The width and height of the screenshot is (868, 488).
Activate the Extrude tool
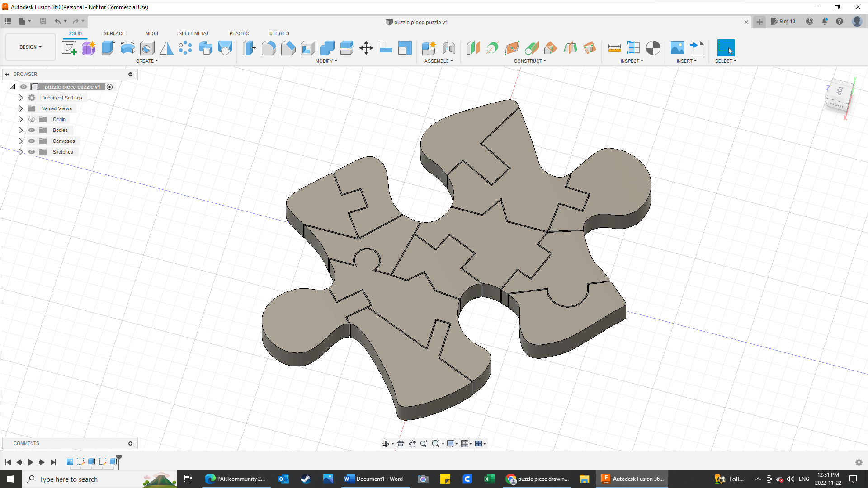click(108, 47)
